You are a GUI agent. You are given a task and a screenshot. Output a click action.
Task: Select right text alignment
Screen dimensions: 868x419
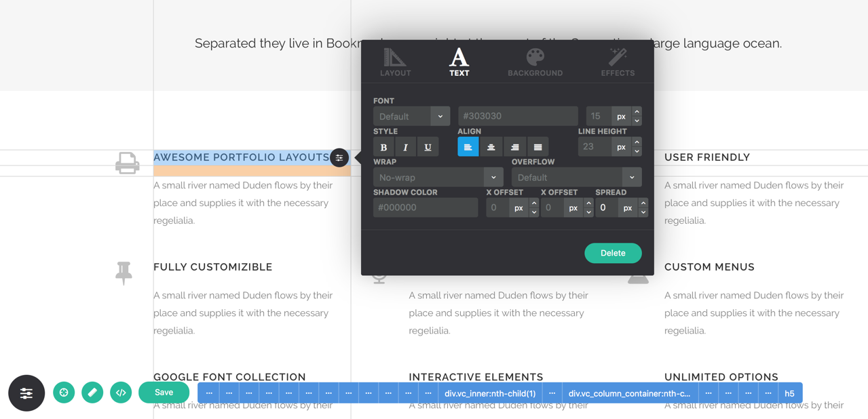(515, 147)
